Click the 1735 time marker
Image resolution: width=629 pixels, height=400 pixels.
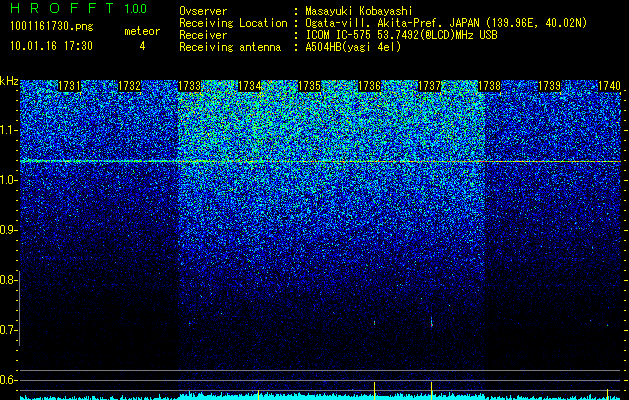(x=309, y=86)
